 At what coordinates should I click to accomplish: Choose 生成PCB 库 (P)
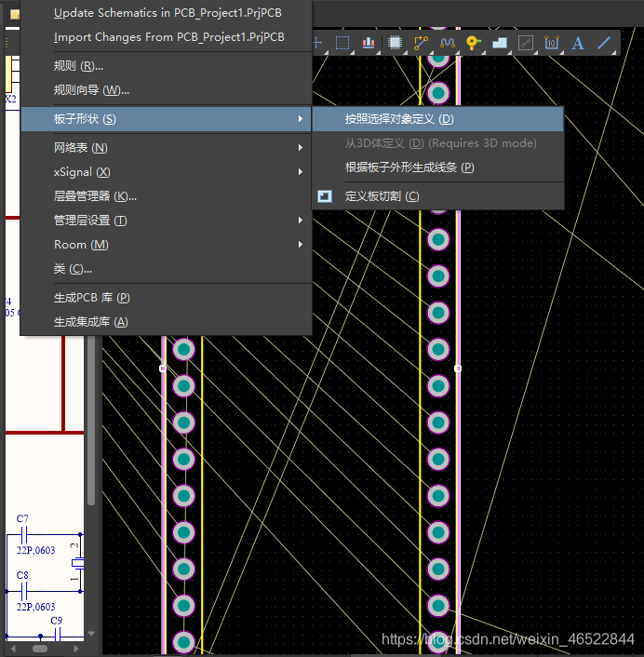[x=92, y=298]
